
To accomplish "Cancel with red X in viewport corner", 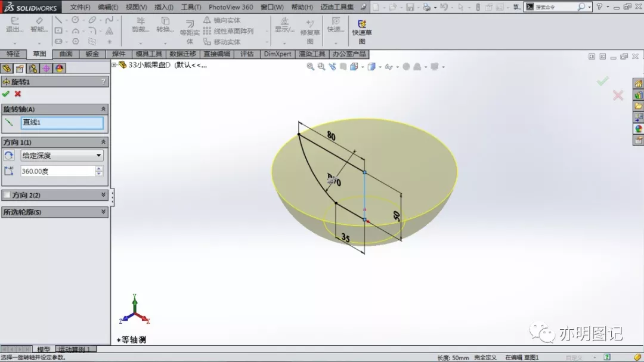I will [618, 96].
